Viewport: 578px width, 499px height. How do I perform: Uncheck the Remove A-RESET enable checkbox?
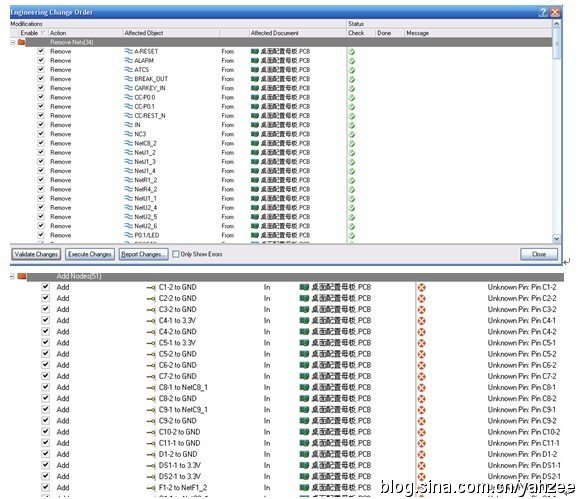41,51
